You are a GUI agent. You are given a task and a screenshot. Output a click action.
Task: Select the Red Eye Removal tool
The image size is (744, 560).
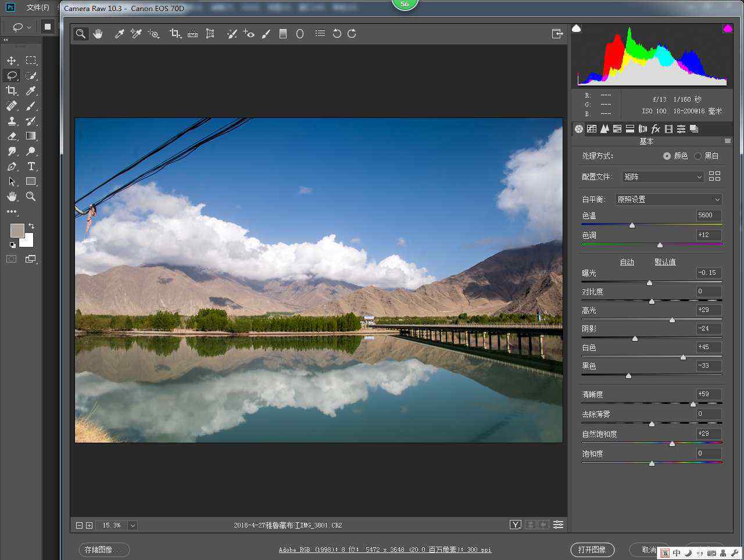pyautogui.click(x=249, y=34)
